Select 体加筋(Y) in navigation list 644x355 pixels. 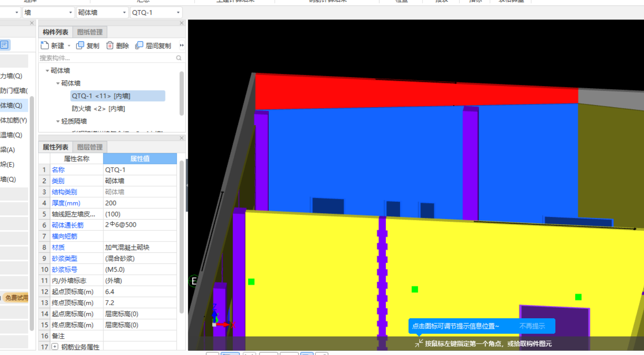(14, 120)
